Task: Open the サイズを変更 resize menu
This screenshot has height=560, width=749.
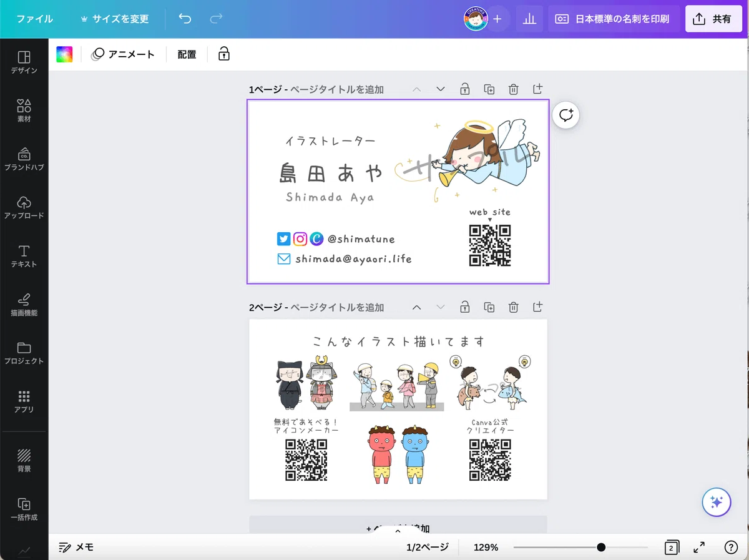Action: point(115,19)
